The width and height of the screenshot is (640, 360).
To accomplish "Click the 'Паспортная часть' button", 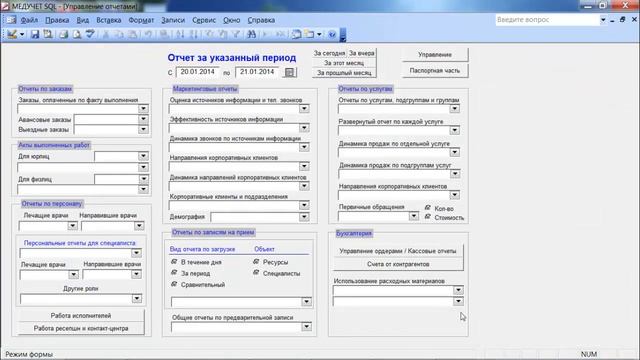I will [x=435, y=71].
